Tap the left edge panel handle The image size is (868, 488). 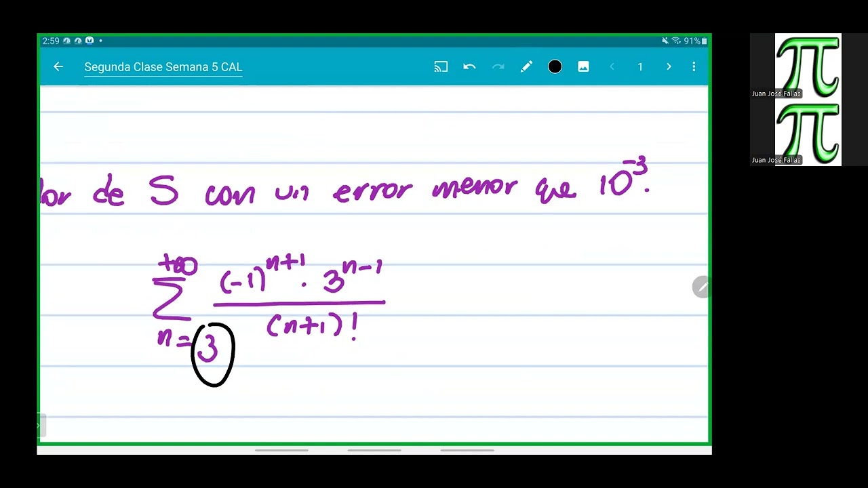point(41,426)
